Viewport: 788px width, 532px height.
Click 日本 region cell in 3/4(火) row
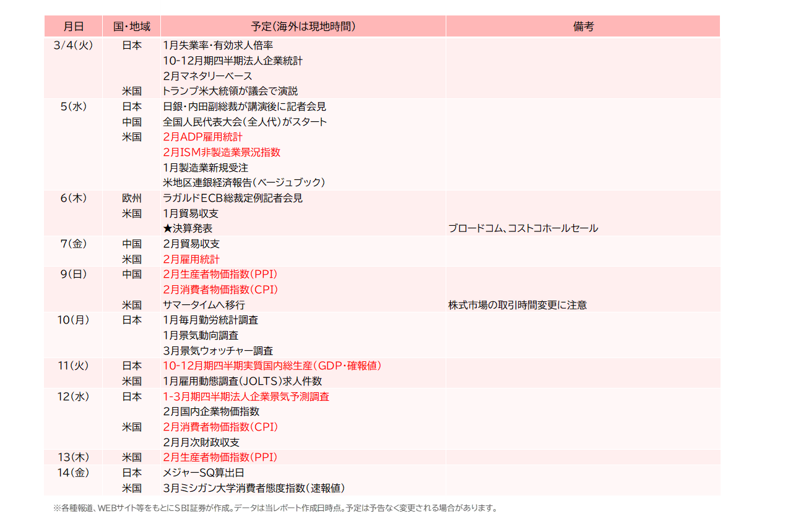pyautogui.click(x=132, y=45)
